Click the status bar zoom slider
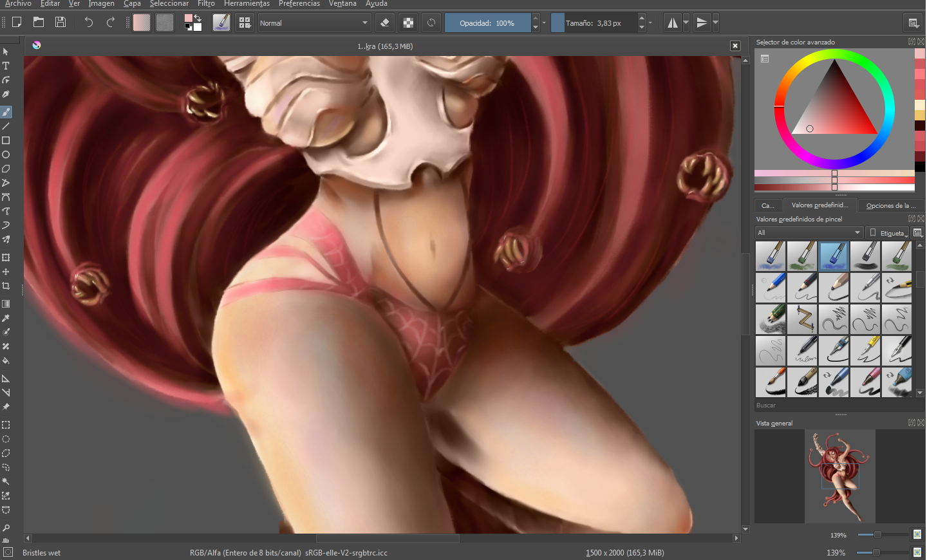The height and width of the screenshot is (560, 927). pyautogui.click(x=883, y=552)
